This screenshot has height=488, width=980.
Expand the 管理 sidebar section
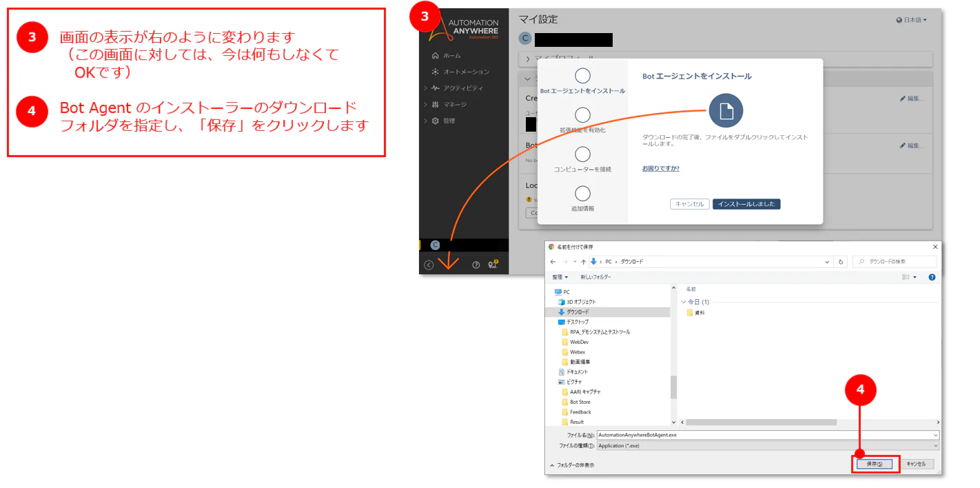(x=440, y=121)
